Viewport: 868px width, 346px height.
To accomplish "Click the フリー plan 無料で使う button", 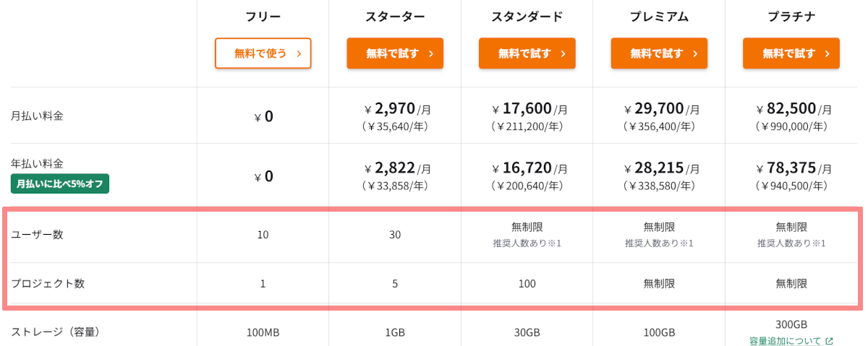I will [263, 53].
